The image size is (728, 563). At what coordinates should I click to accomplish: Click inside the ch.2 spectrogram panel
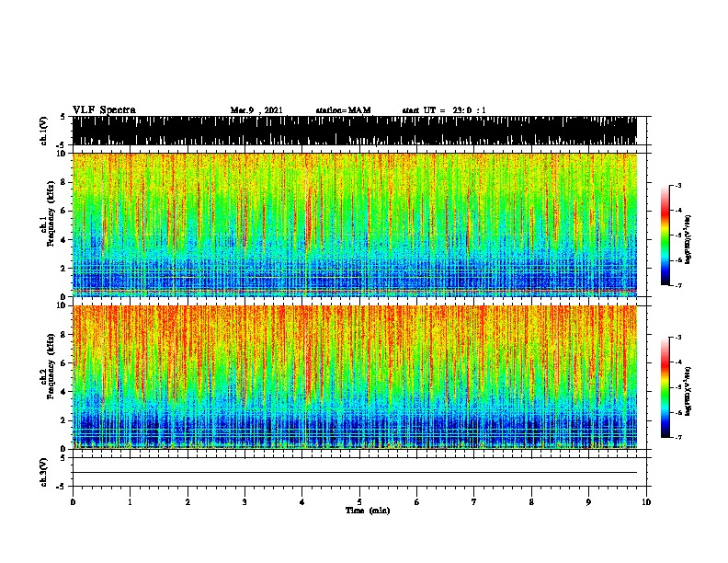[x=355, y=377]
